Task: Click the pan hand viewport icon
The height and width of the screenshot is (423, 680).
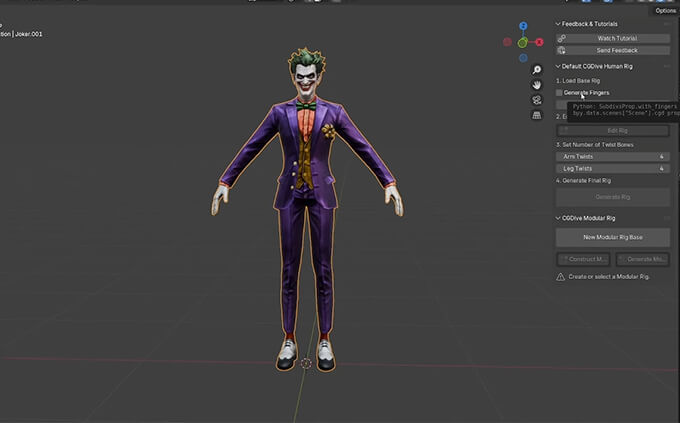Action: (537, 85)
